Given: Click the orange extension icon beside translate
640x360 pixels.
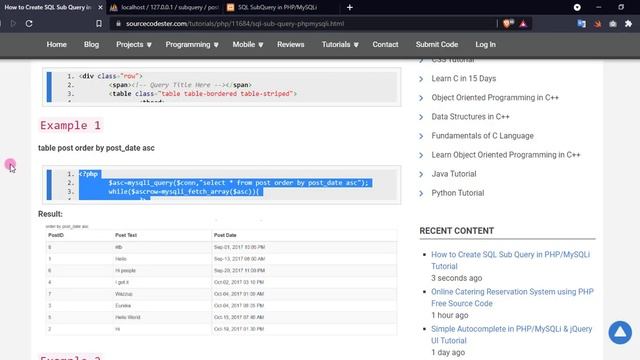Looking at the screenshot, I should (x=598, y=24).
